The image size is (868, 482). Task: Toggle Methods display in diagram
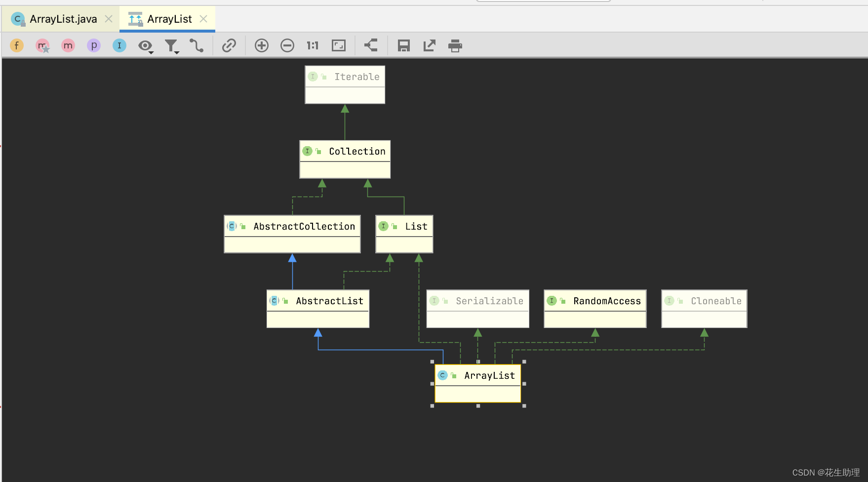click(x=68, y=46)
